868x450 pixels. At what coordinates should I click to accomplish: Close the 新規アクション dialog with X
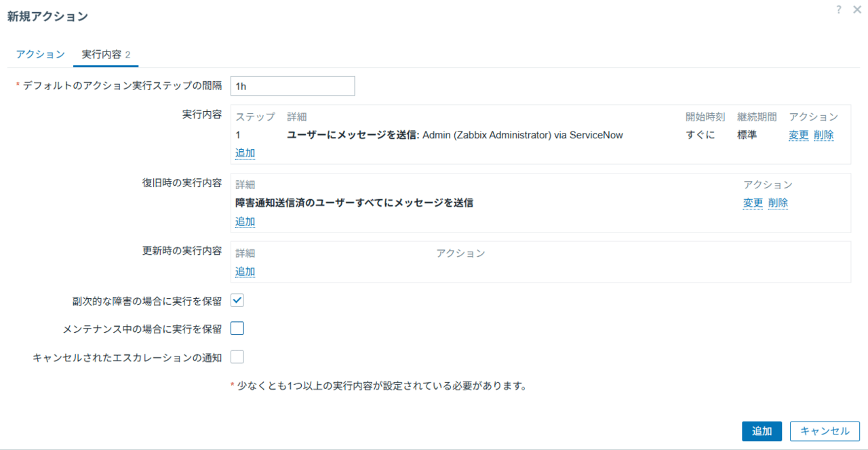857,10
